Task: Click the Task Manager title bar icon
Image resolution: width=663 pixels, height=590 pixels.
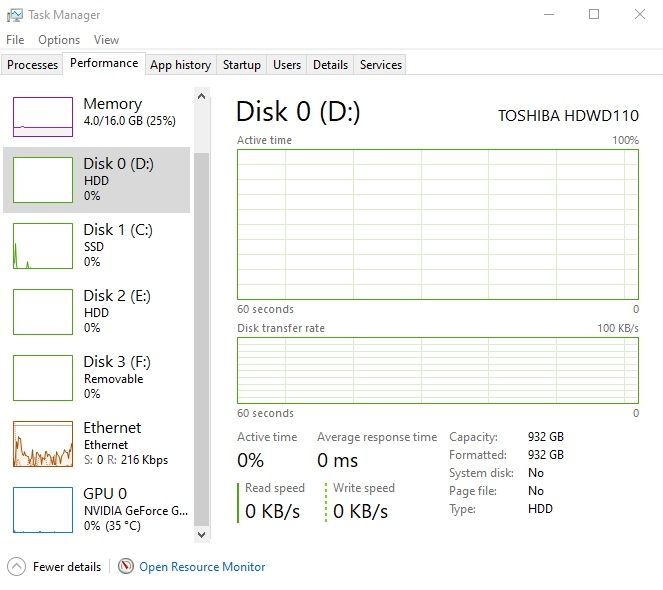Action: (x=14, y=15)
